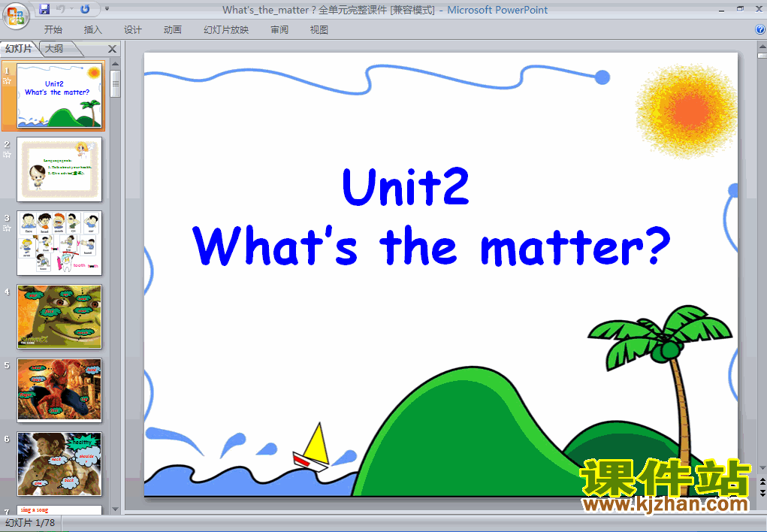Click the thumbnail pane scrollbar thumb
Screen dimensions: 767x532
click(x=116, y=83)
